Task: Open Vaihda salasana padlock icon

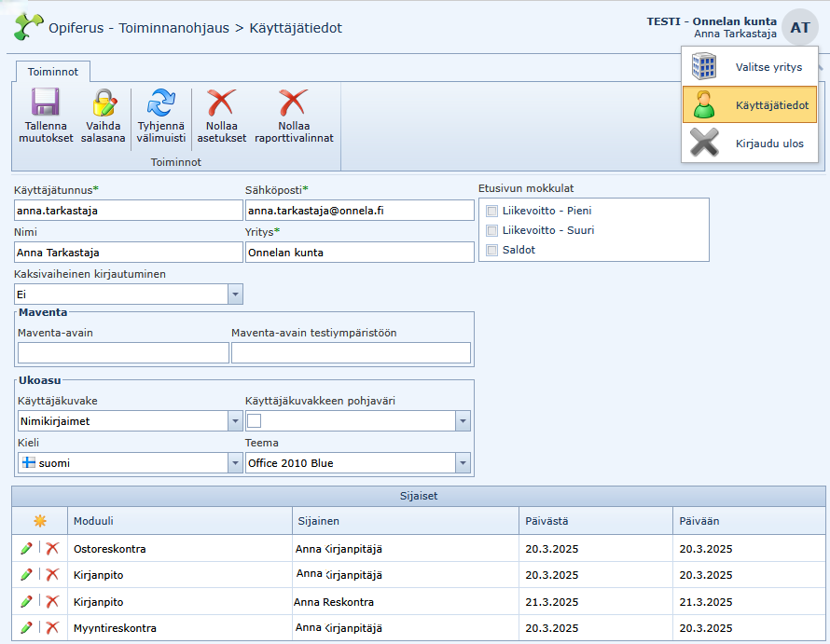Action: click(104, 103)
